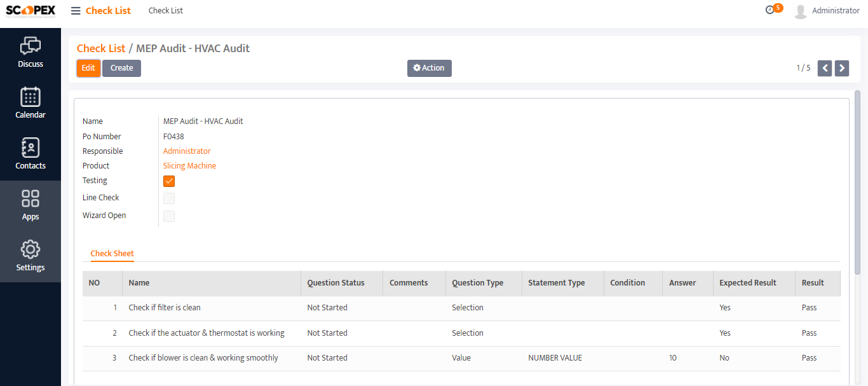Toggle the Testing checkbox
Viewport: 868px width, 386px height.
(169, 181)
